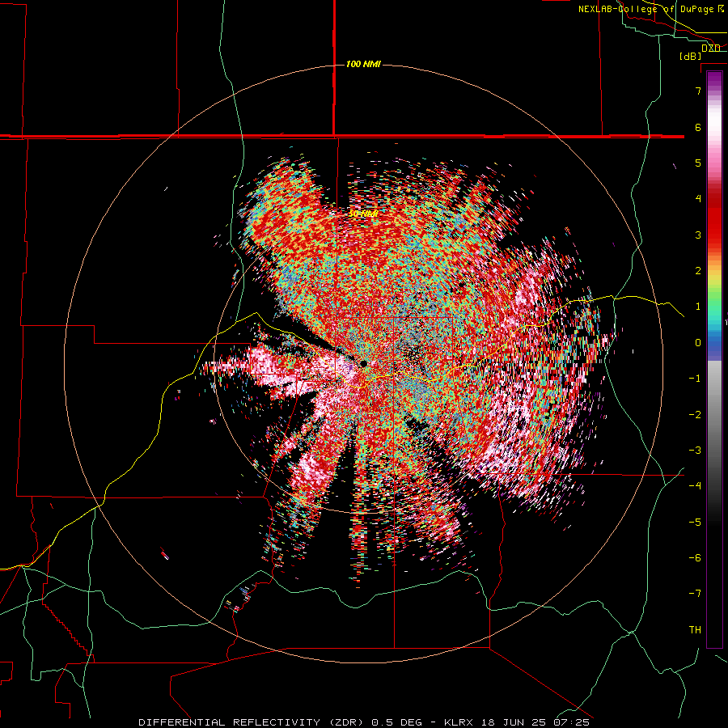Viewport: 728px width, 728px height.
Task: Click the -7 dB value on the color scale
Action: [695, 594]
